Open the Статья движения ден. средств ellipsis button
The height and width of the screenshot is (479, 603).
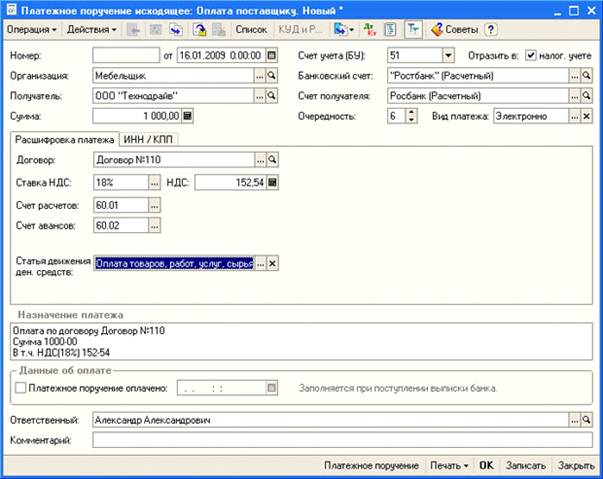coord(260,263)
